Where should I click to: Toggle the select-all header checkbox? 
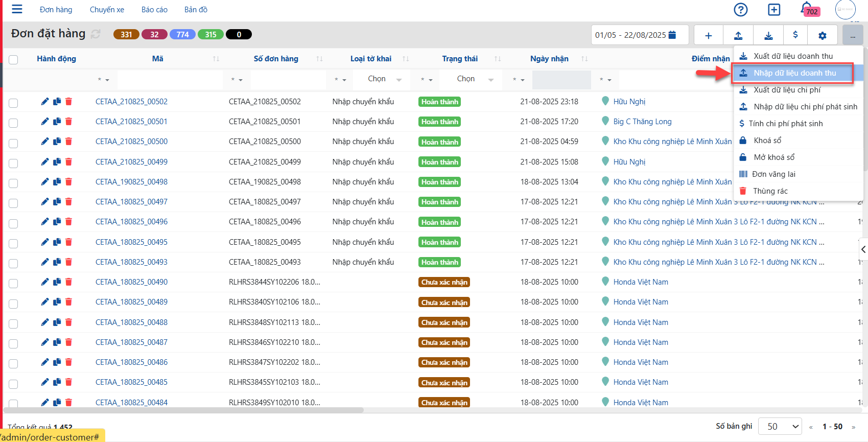[13, 59]
